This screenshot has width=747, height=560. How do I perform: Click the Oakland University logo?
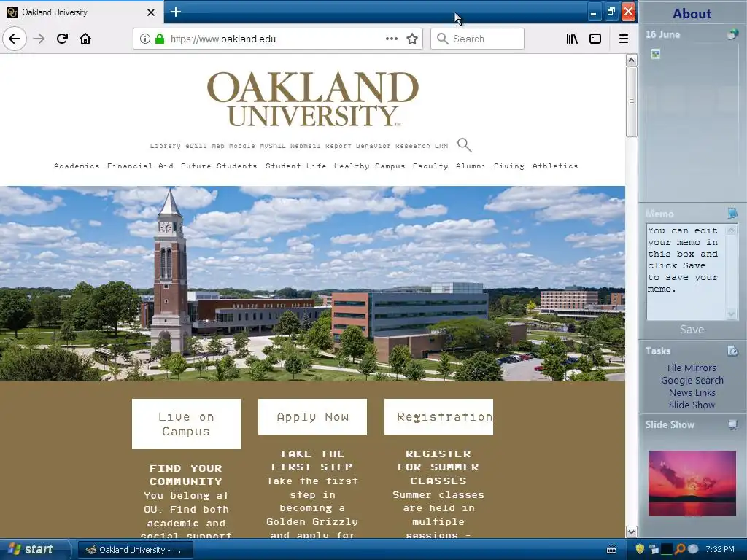click(313, 99)
